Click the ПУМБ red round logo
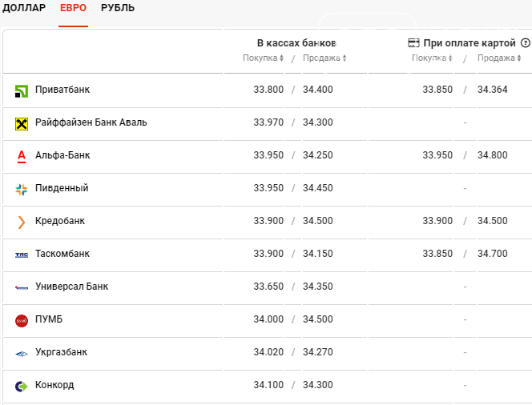Viewport: 532px width, 405px height. 22,320
